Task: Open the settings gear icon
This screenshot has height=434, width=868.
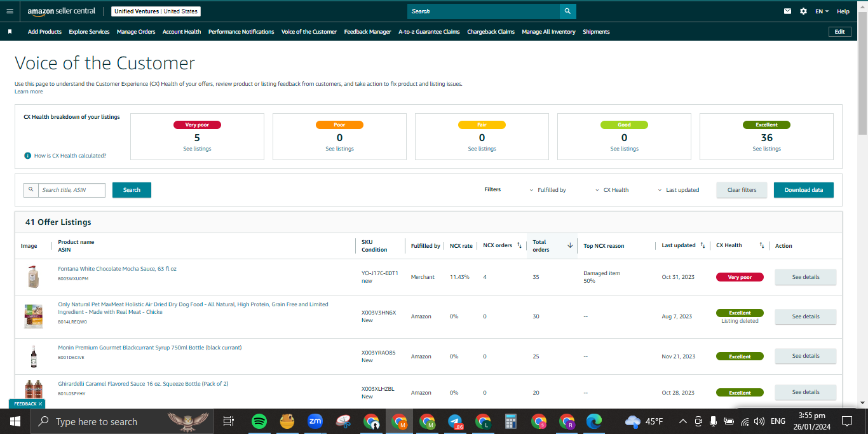Action: pyautogui.click(x=803, y=11)
